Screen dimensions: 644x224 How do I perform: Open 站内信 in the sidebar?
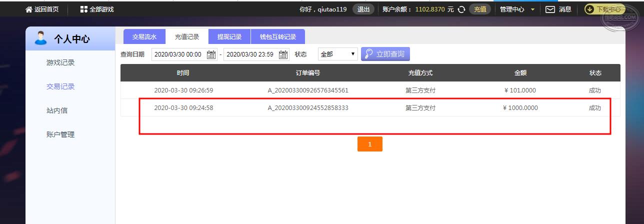pyautogui.click(x=57, y=110)
